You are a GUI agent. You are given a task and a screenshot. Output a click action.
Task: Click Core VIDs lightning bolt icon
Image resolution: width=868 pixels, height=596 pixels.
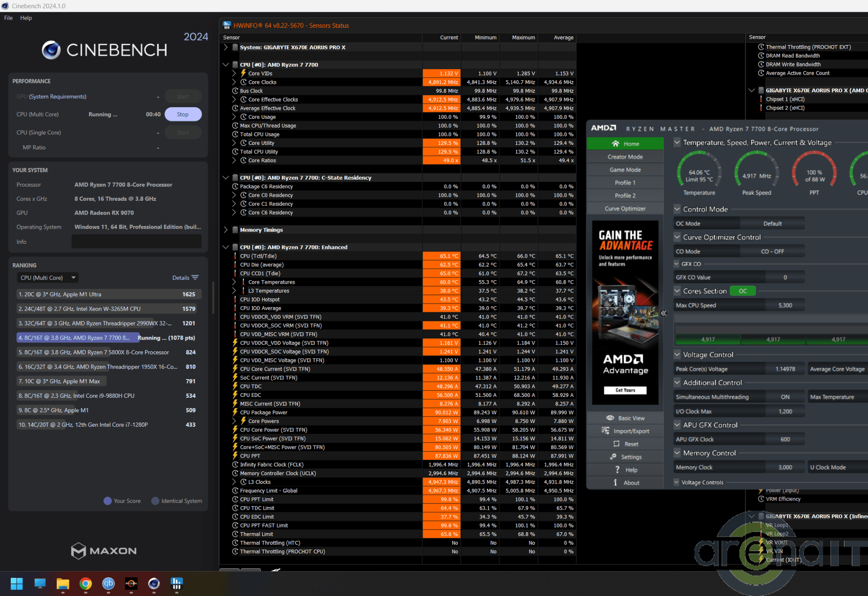[243, 73]
